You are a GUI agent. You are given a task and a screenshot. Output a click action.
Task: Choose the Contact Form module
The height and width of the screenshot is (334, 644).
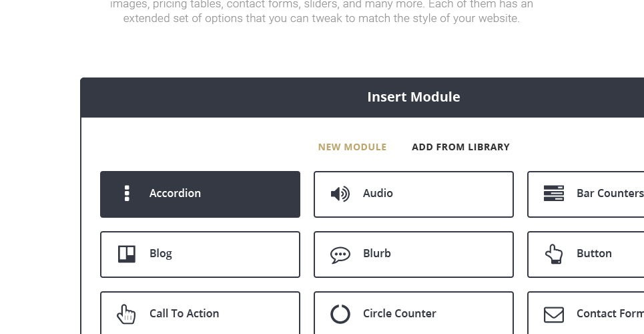pos(586,313)
